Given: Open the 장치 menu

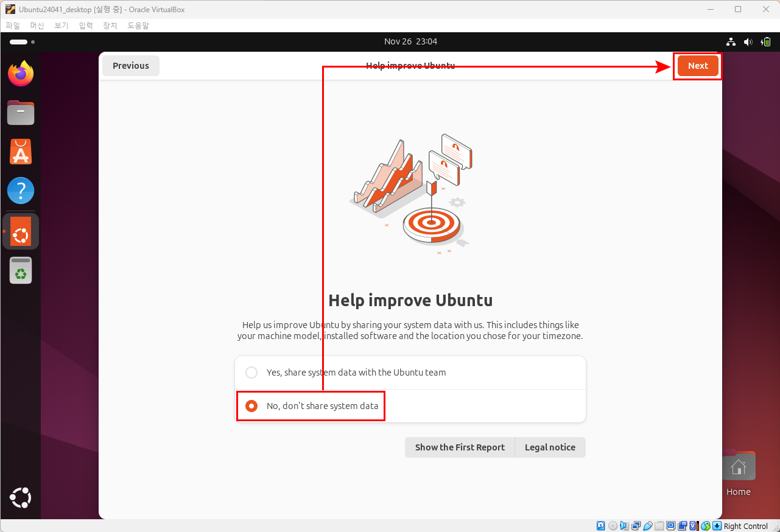Looking at the screenshot, I should [x=110, y=26].
